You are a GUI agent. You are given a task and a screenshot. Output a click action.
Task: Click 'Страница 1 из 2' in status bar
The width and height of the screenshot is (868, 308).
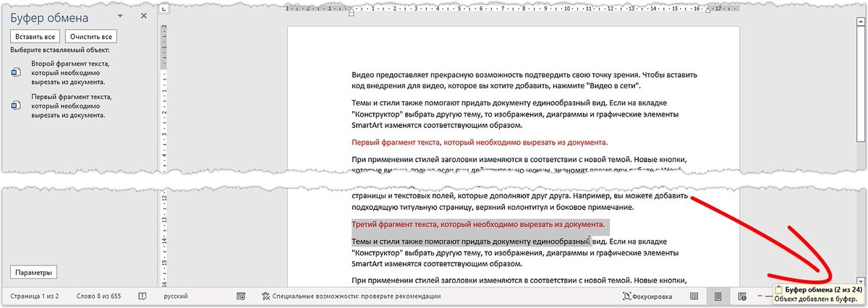tap(35, 296)
